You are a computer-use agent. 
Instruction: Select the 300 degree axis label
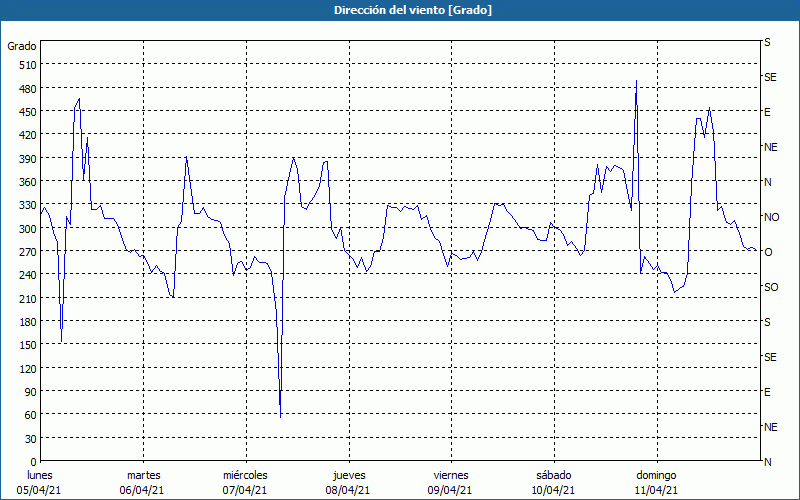(28, 229)
